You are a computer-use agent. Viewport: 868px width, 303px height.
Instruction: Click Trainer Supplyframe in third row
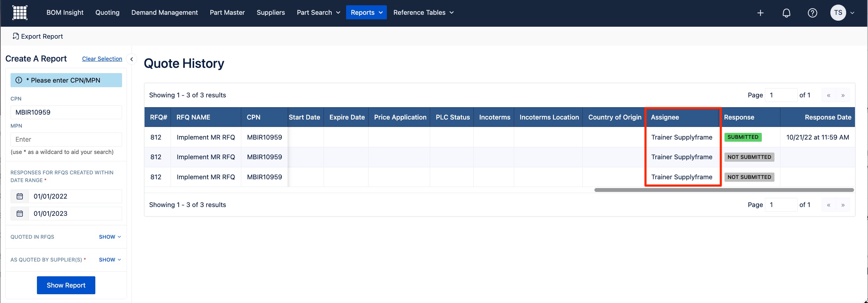coord(682,177)
